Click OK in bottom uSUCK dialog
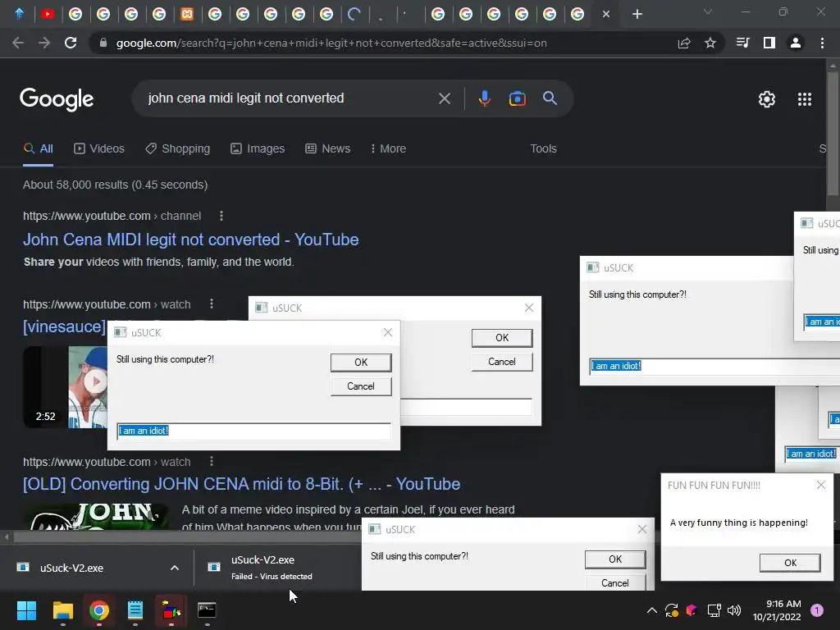The image size is (840, 630). tap(615, 559)
